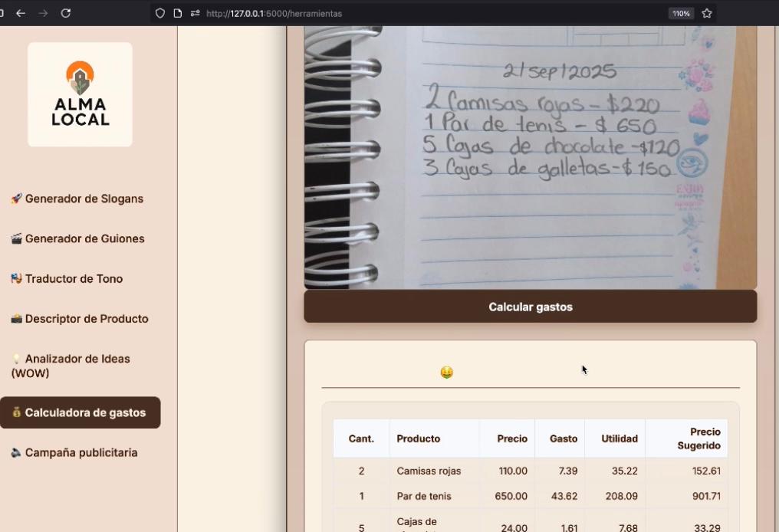Screen dimensions: 779x532
Task: Click the page info document icon
Action: click(177, 13)
